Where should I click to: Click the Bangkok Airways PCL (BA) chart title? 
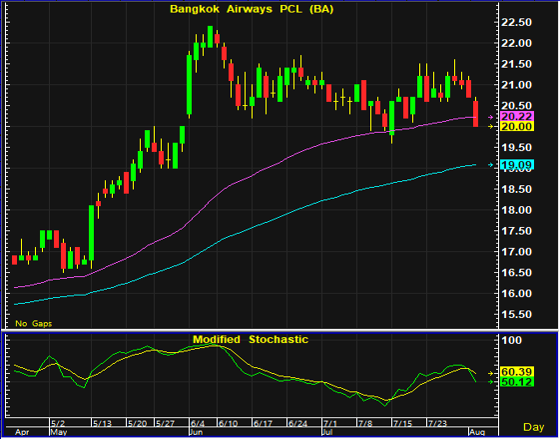[251, 9]
